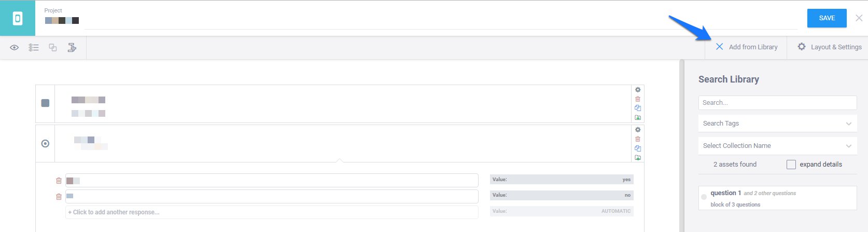Click the radio-button type icon of second question
868x232 pixels.
click(x=45, y=143)
